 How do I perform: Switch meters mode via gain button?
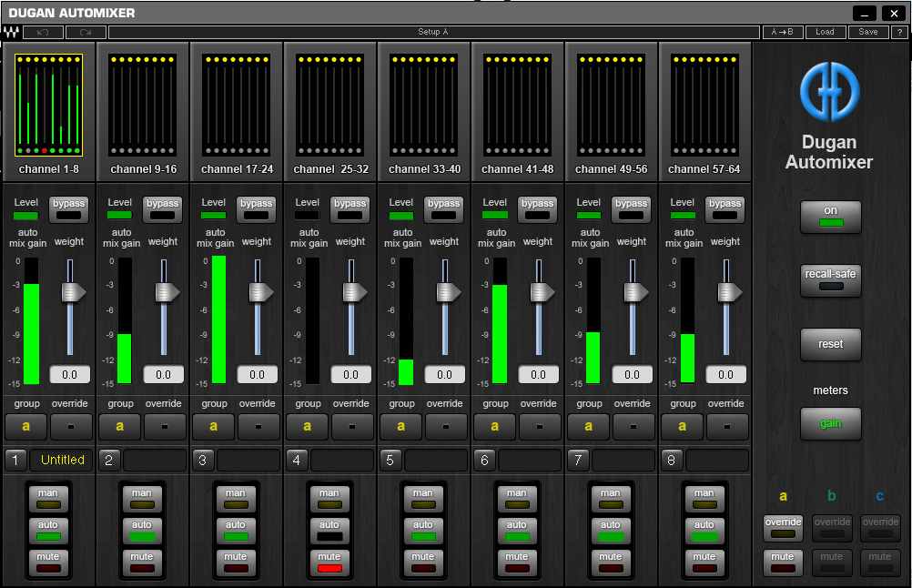coord(831,423)
